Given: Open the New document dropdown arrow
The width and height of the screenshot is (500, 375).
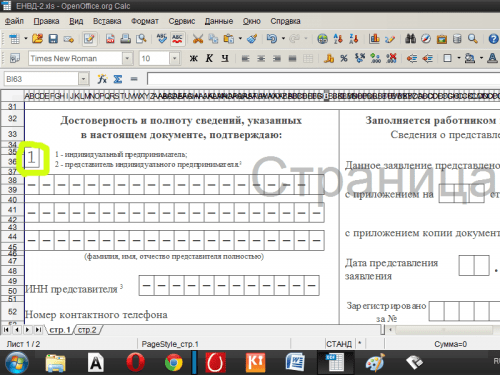Looking at the screenshot, I should pos(26,39).
